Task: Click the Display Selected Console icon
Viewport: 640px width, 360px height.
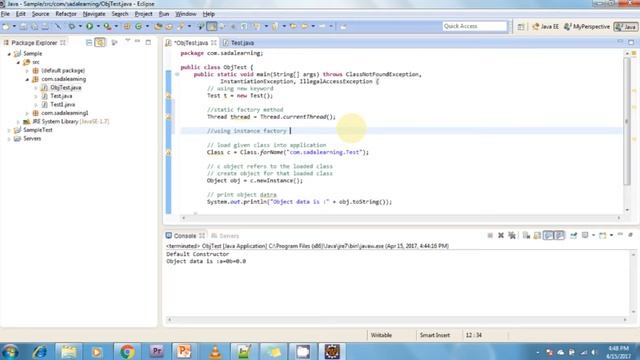Action: pos(585,236)
